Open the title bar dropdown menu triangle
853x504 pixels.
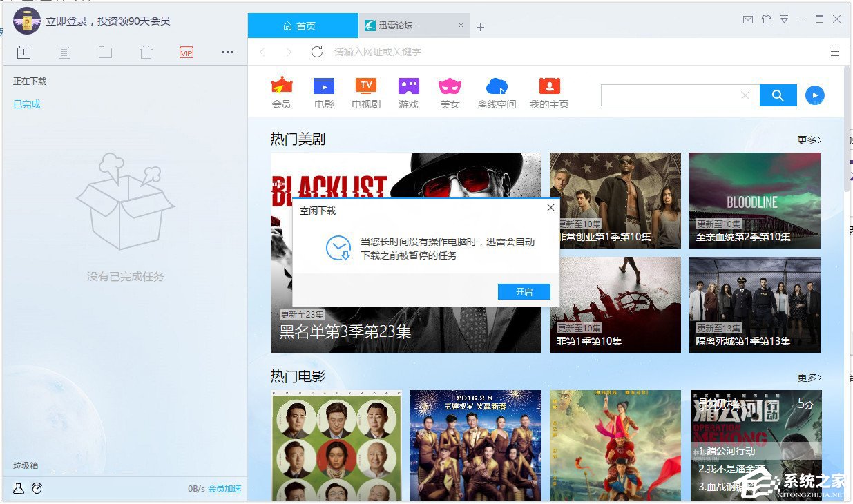coord(784,19)
